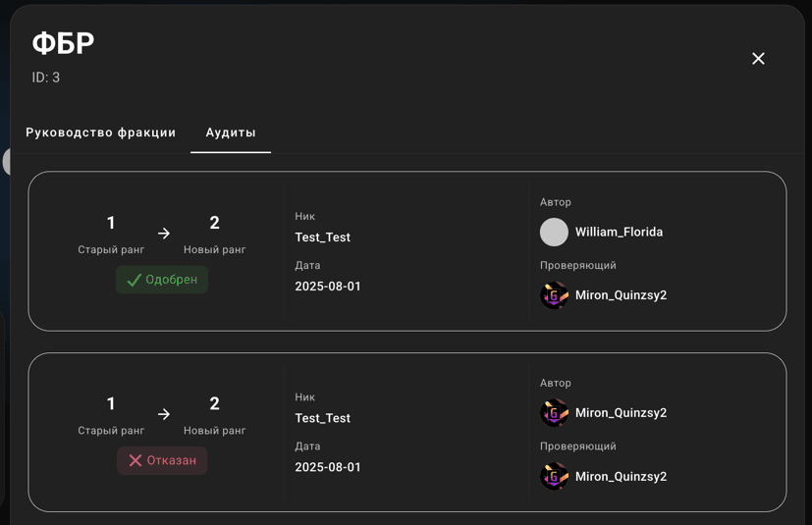Screen dimensions: 812x525
Task: Click the rank arrow in the rejected audit
Action: pyautogui.click(x=164, y=414)
